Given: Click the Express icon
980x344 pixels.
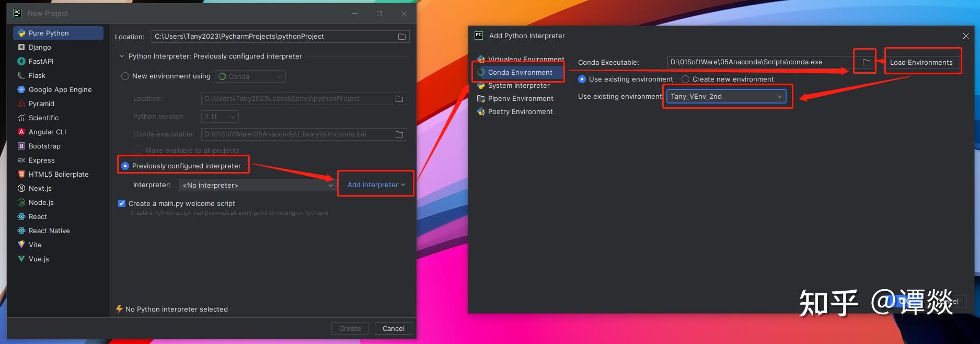Looking at the screenshot, I should coord(21,160).
